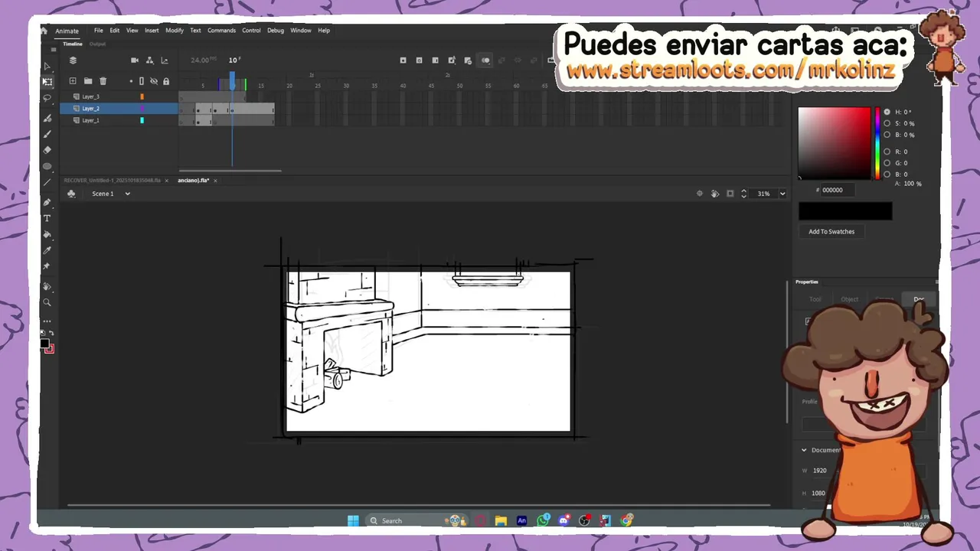
Task: Close the anciano).fla document tab
Action: [215, 181]
